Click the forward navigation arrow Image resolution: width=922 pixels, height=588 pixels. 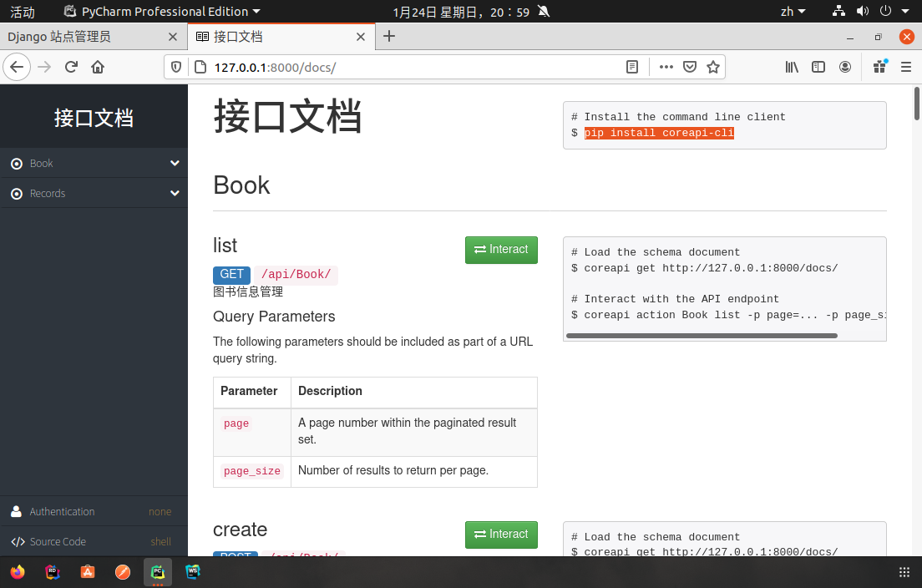pos(44,67)
